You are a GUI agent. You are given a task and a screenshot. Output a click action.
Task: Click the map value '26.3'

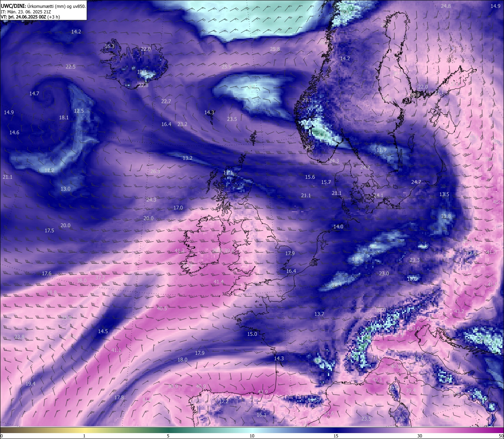tap(155, 172)
